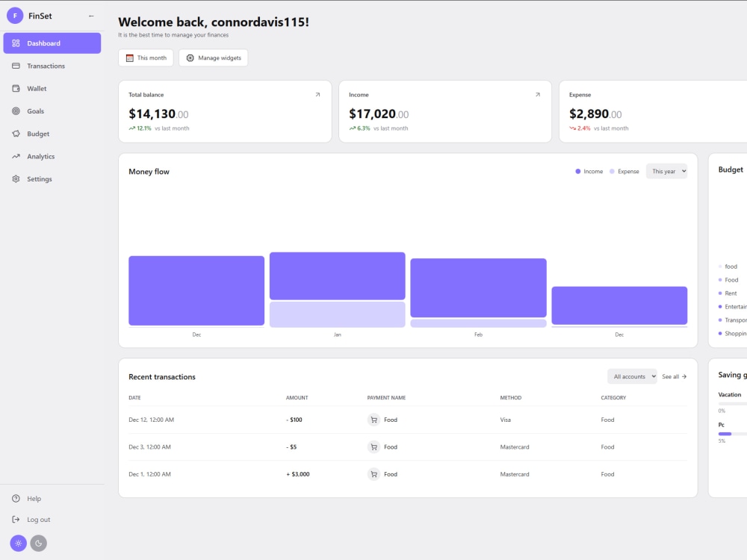Click cart icon in Dec 3 row
This screenshot has width=747, height=560.
374,447
